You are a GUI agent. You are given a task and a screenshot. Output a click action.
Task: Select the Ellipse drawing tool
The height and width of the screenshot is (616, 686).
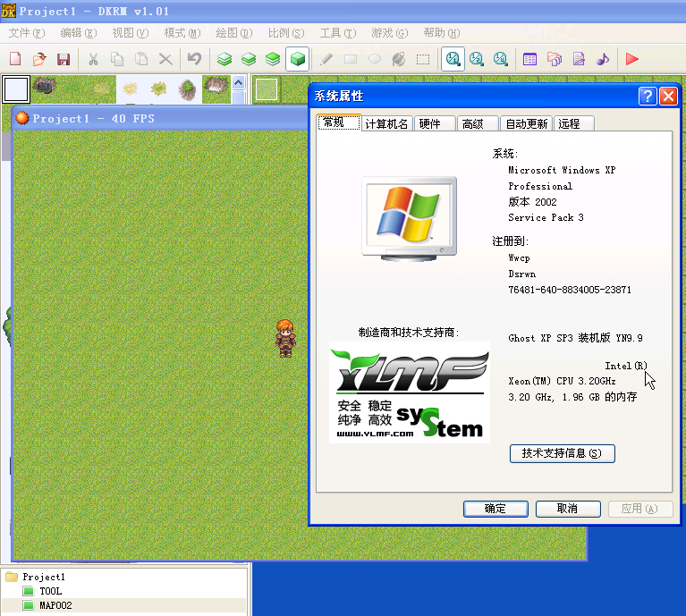tap(375, 59)
